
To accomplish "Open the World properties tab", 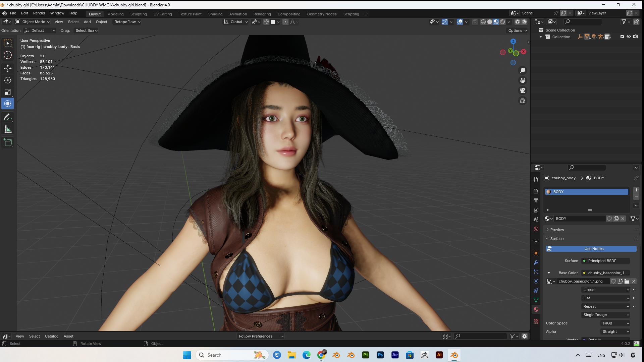I will [x=536, y=229].
